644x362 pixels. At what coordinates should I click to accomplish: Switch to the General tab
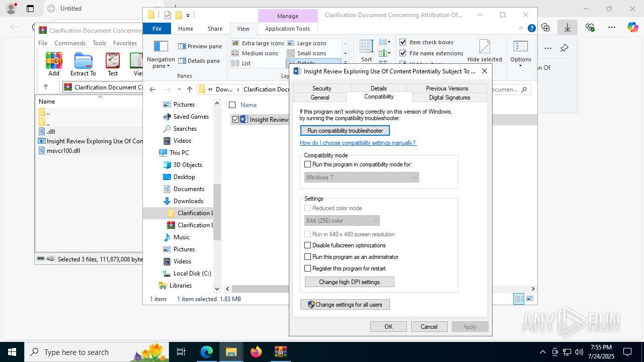tap(320, 98)
